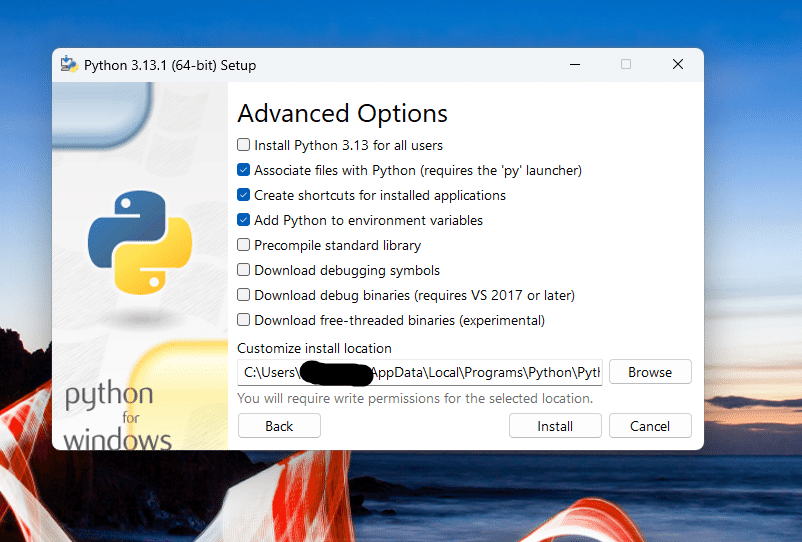Toggle Create shortcuts for installed applications
Viewport: 802px width, 542px height.
click(x=243, y=195)
